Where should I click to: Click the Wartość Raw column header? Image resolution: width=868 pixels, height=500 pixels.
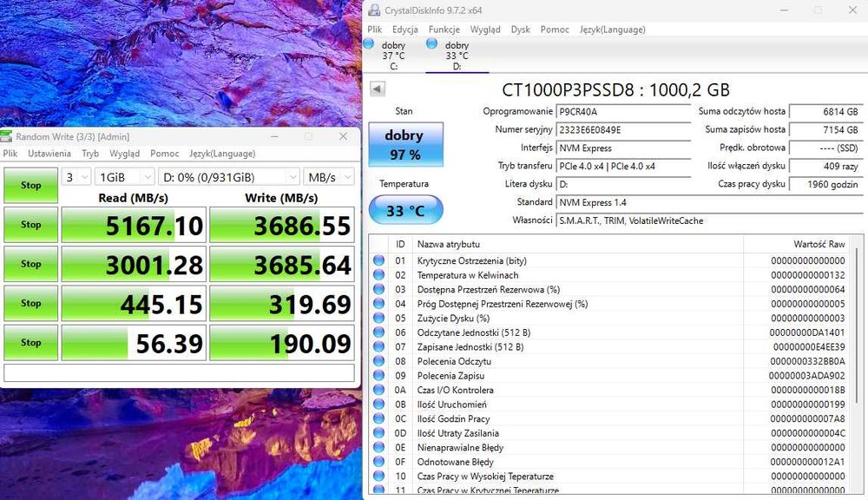(x=795, y=244)
